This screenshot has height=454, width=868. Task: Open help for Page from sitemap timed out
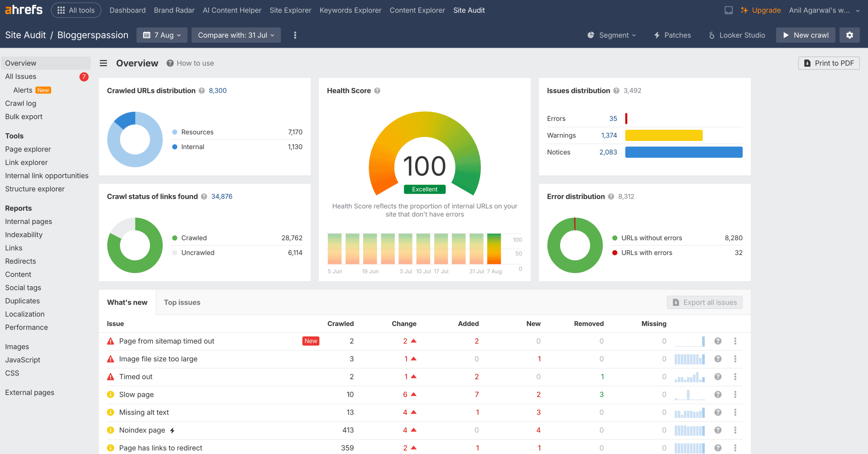718,341
